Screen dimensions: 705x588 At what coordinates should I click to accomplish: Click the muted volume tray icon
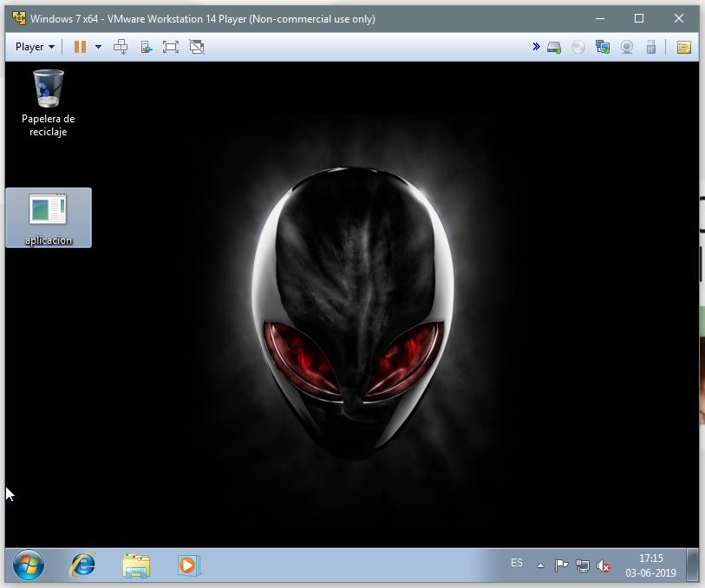coord(603,565)
